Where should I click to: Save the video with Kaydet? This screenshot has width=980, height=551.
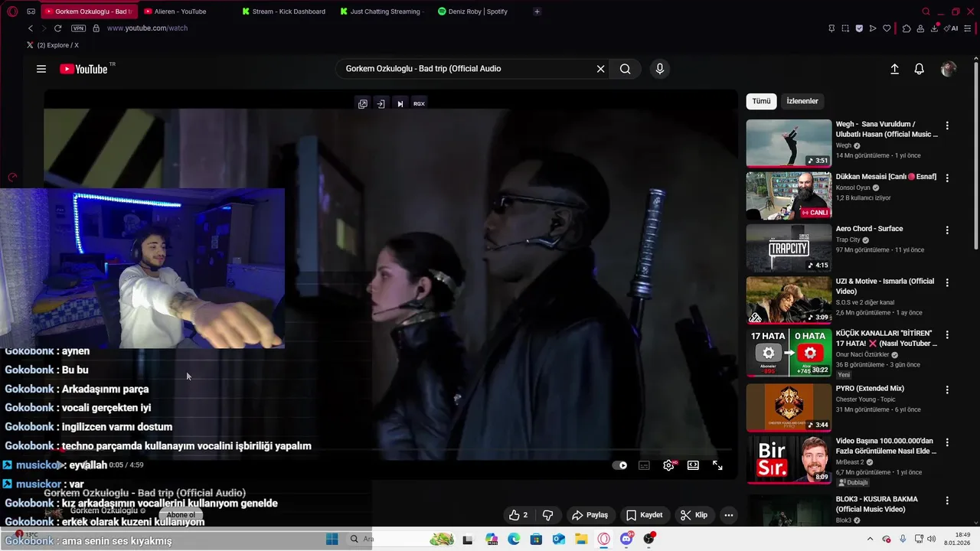coord(644,515)
